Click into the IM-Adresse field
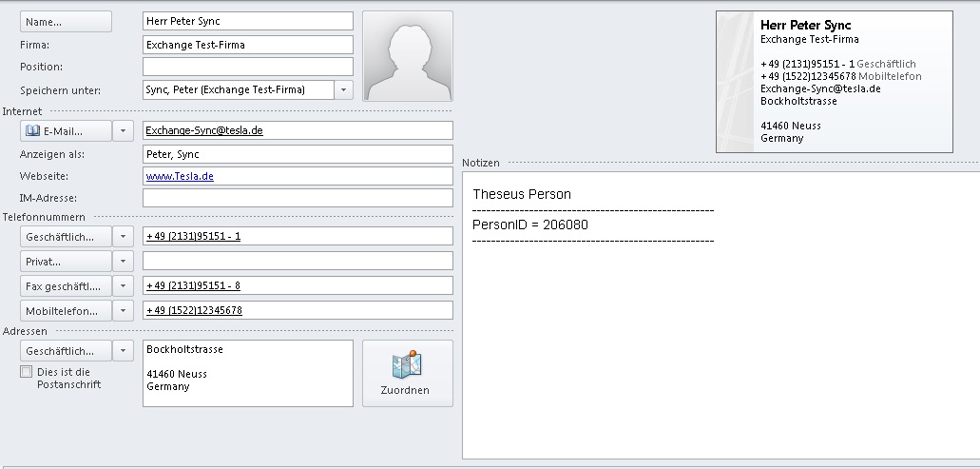 click(297, 198)
